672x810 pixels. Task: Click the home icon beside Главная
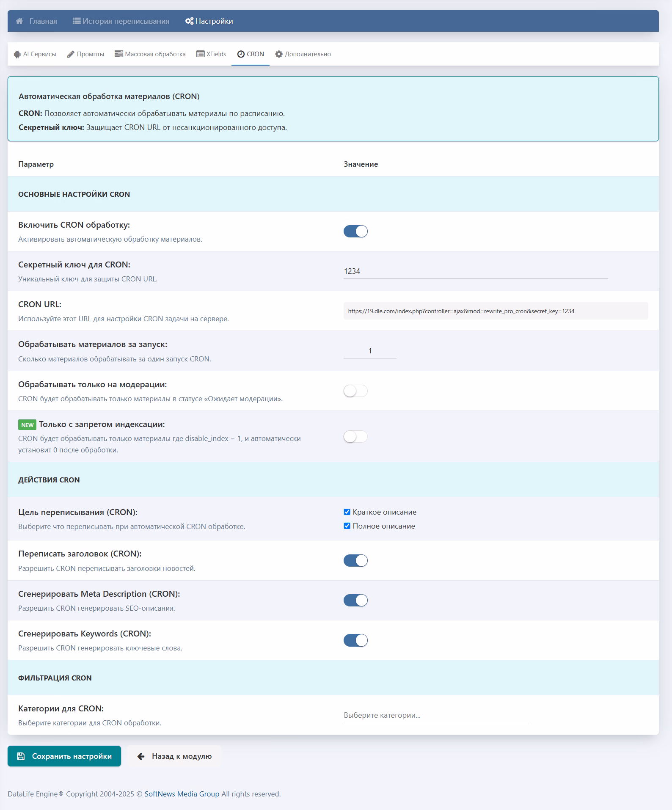click(19, 21)
